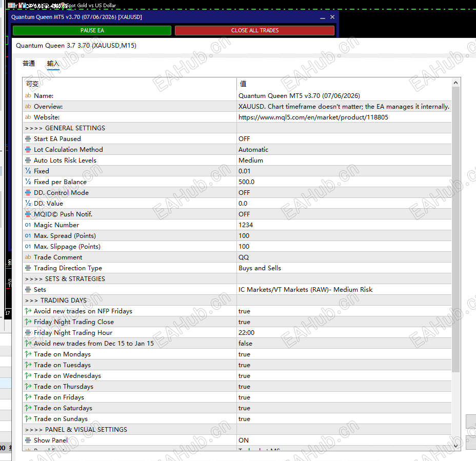Viewport: 476px width, 461px height.
Task: Switch to the 输入 tab
Action: [x=53, y=64]
